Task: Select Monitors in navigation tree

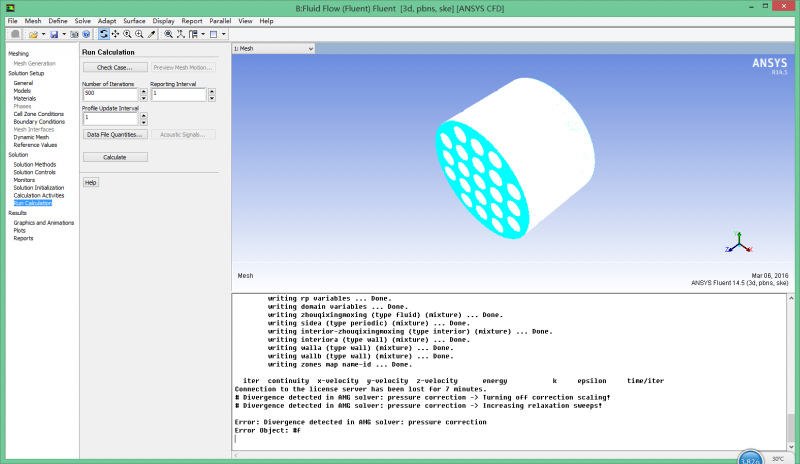Action: pyautogui.click(x=24, y=180)
